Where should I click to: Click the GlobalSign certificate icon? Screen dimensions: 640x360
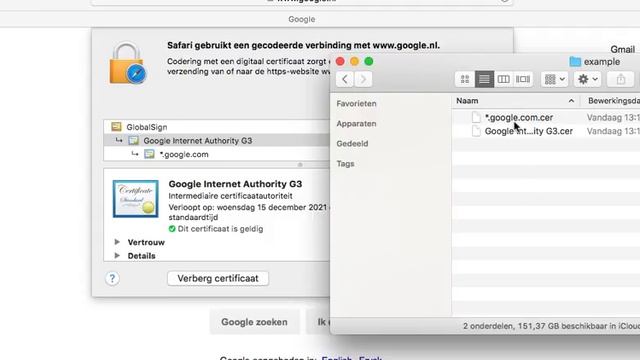tap(116, 127)
